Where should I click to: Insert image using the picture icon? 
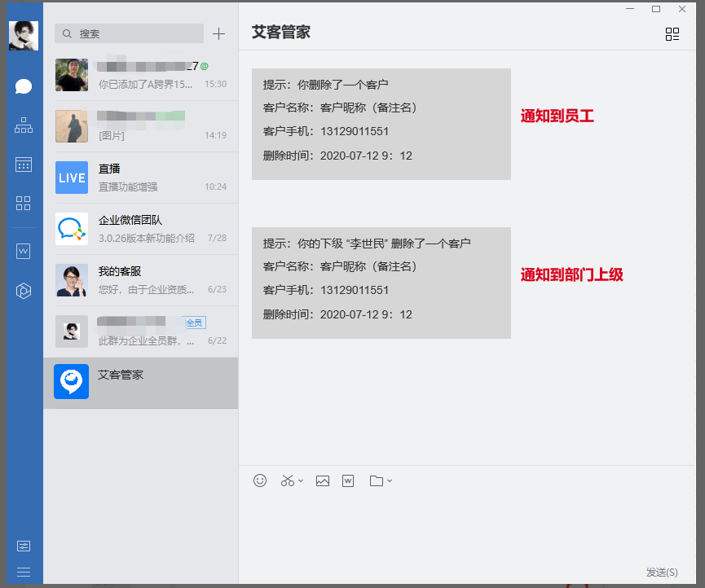tap(323, 480)
